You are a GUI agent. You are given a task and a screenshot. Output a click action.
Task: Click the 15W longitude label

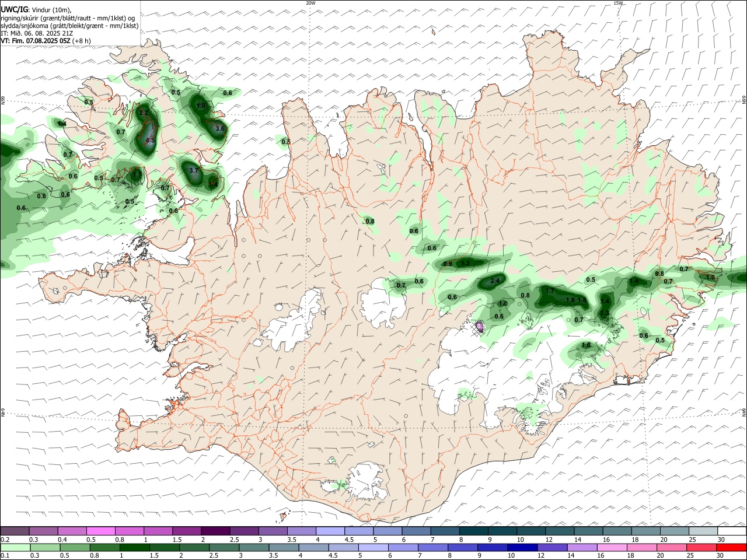pyautogui.click(x=618, y=3)
